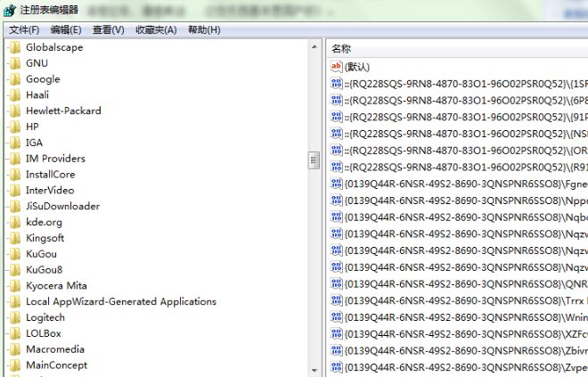
Task: Click the Kingsoft folder icon in tree
Action: pos(14,238)
